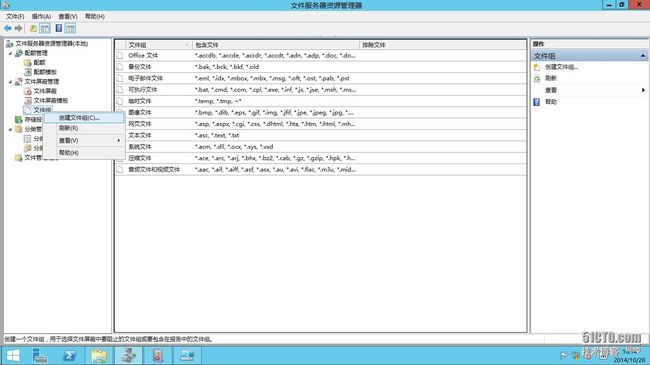Click the 配额管理 tree node icon
The height and width of the screenshot is (365, 650).
pyautogui.click(x=19, y=53)
